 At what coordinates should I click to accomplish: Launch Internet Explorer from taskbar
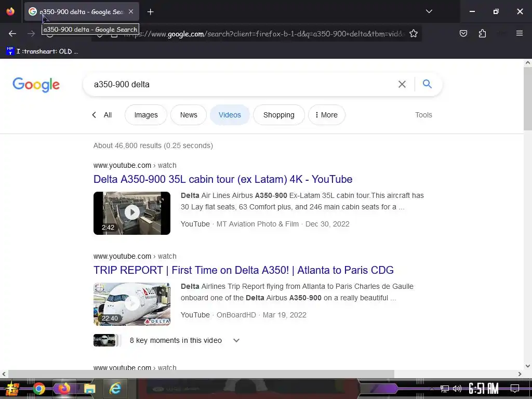click(x=115, y=389)
